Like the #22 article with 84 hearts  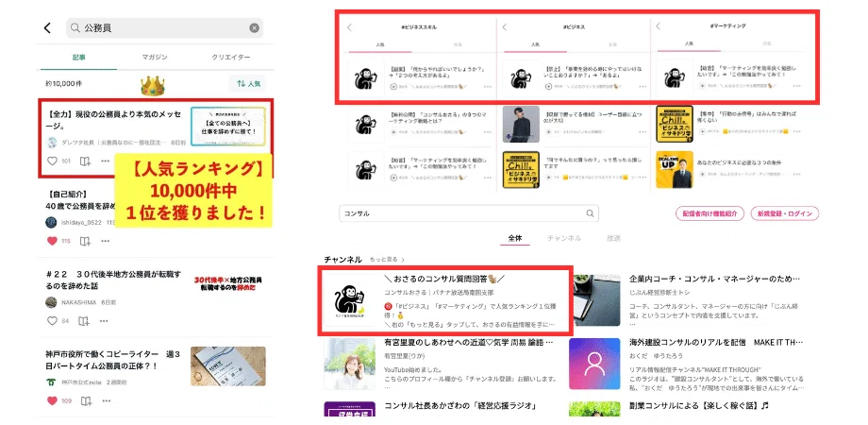pyautogui.click(x=52, y=321)
